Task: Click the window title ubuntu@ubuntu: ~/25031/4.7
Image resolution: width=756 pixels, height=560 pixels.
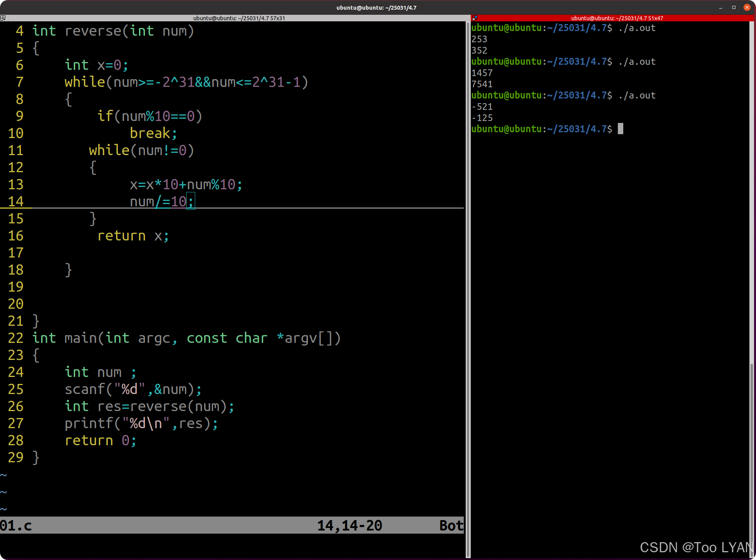Action: click(x=376, y=7)
